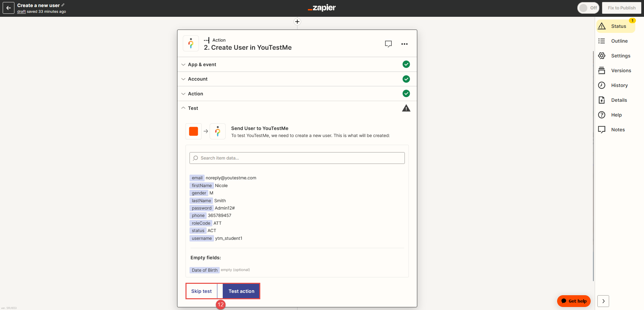
Task: Open the step more options menu
Action: pos(405,44)
